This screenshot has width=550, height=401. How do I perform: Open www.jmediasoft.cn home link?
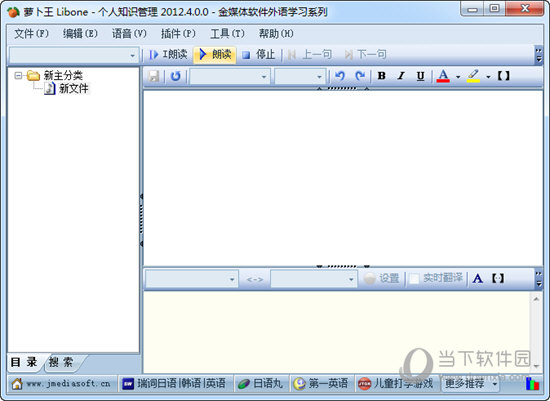click(62, 384)
